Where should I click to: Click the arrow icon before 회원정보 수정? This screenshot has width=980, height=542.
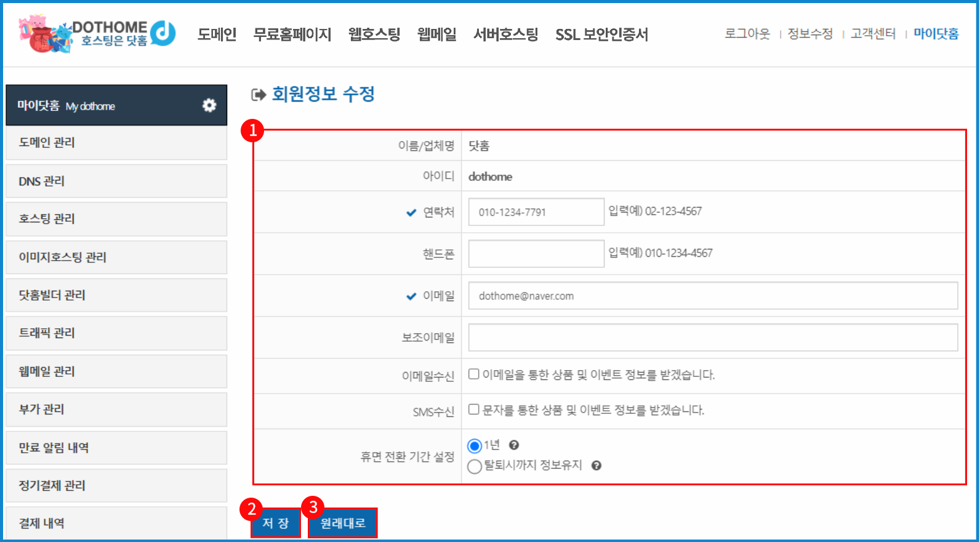click(259, 95)
